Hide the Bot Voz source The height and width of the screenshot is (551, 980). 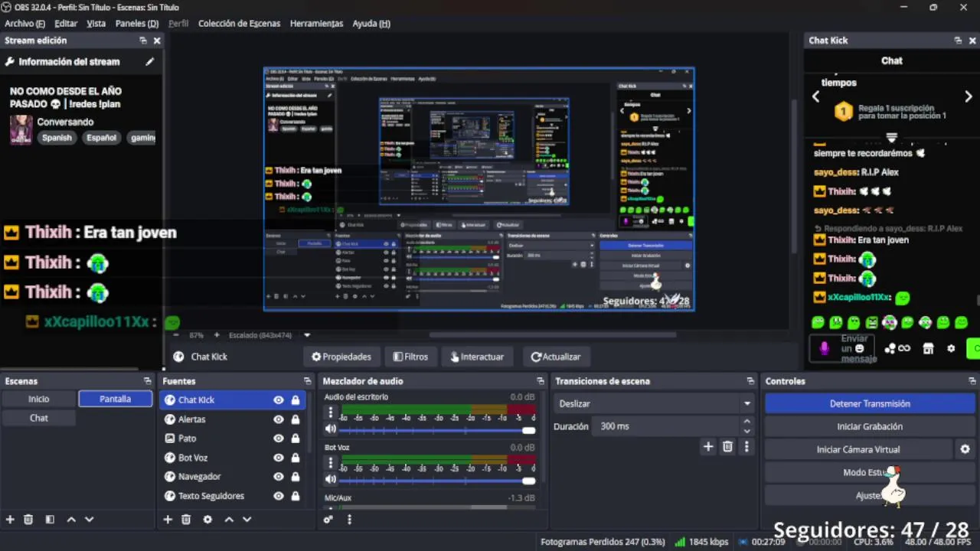coord(279,458)
